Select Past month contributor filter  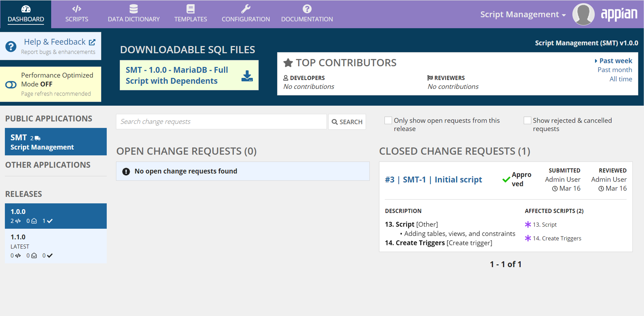[x=615, y=70]
